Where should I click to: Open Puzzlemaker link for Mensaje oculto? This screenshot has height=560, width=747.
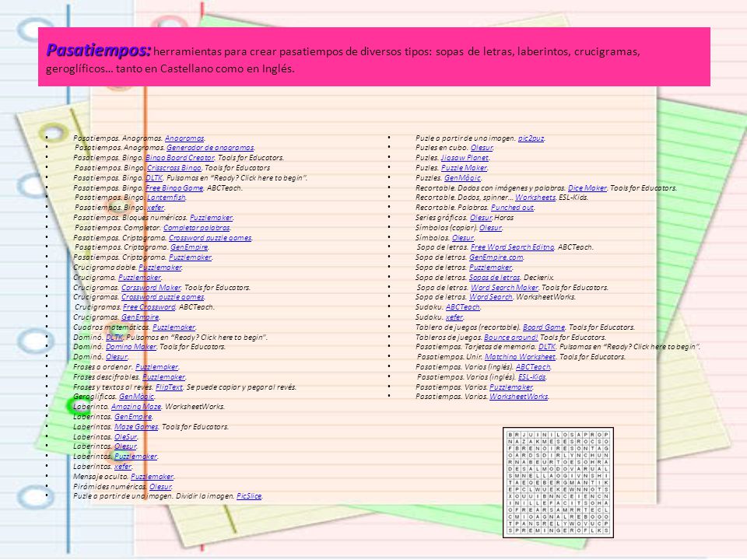[x=152, y=476]
